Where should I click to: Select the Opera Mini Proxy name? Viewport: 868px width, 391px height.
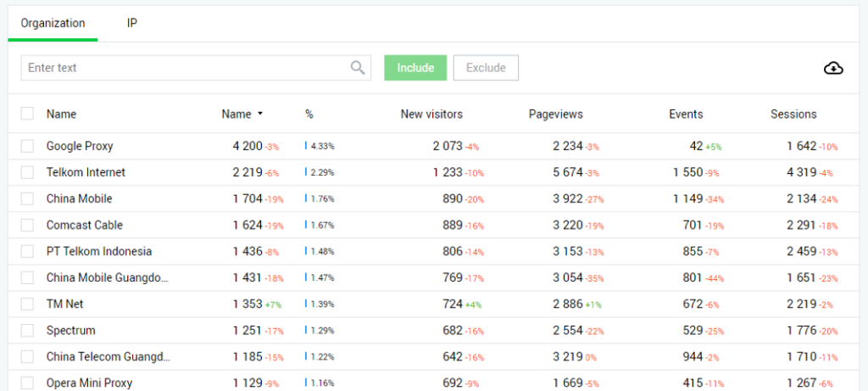coord(89,383)
